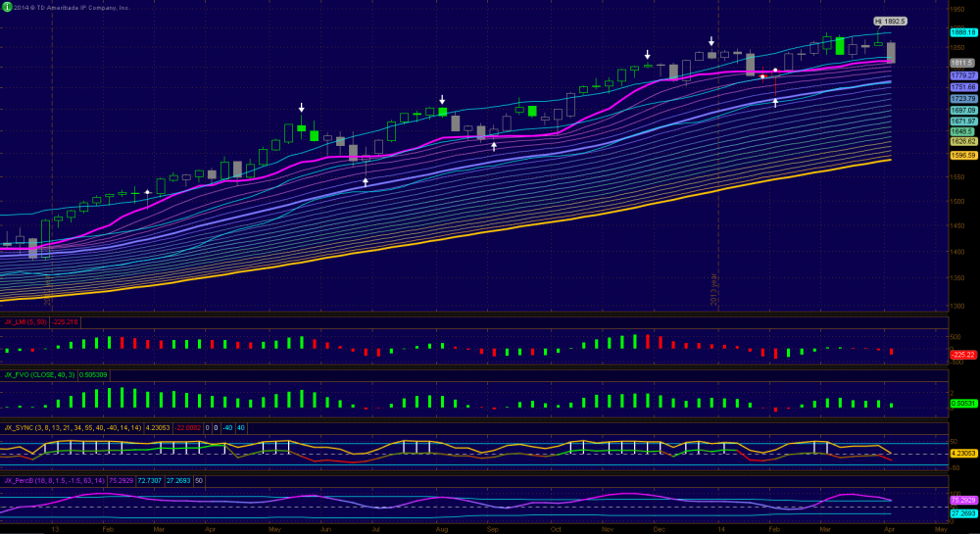Click the green info icon in top-left
Viewport: 980px width, 534px height.
[x=6, y=7]
